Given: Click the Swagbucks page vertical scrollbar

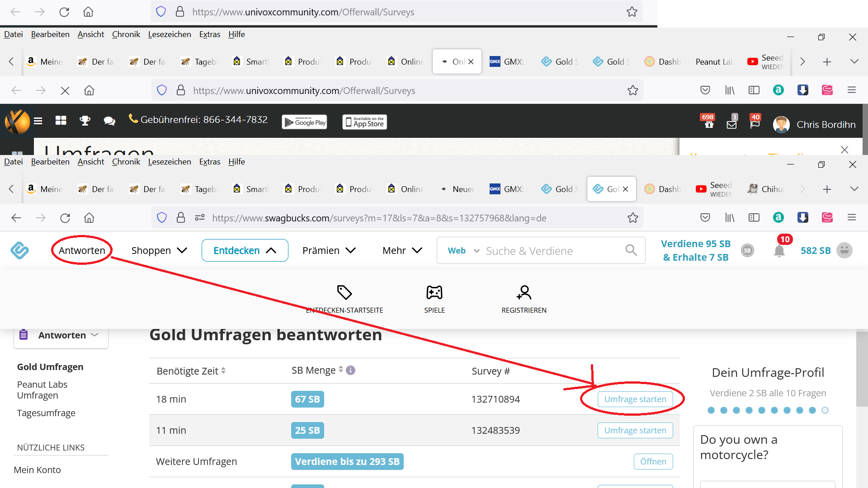Looking at the screenshot, I should 862,369.
